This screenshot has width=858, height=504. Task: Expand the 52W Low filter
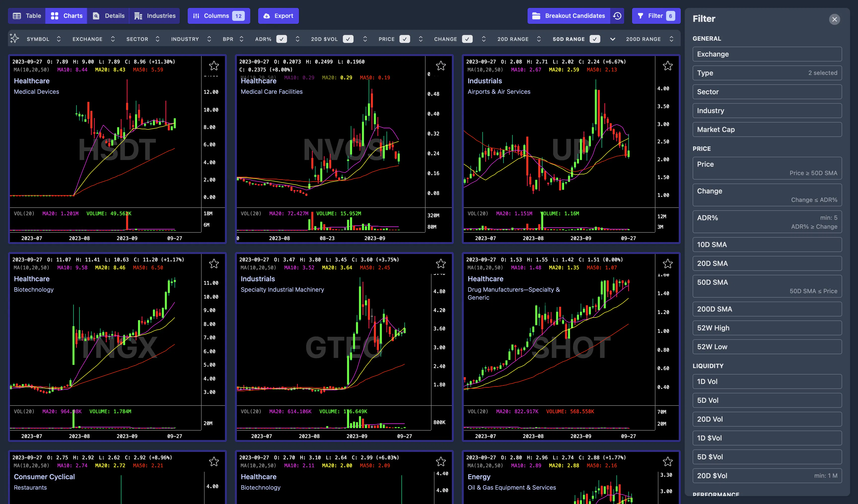pyautogui.click(x=767, y=347)
